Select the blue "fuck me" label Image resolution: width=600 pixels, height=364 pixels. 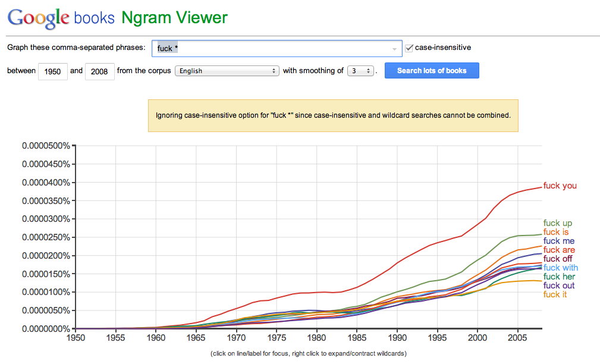pyautogui.click(x=558, y=241)
